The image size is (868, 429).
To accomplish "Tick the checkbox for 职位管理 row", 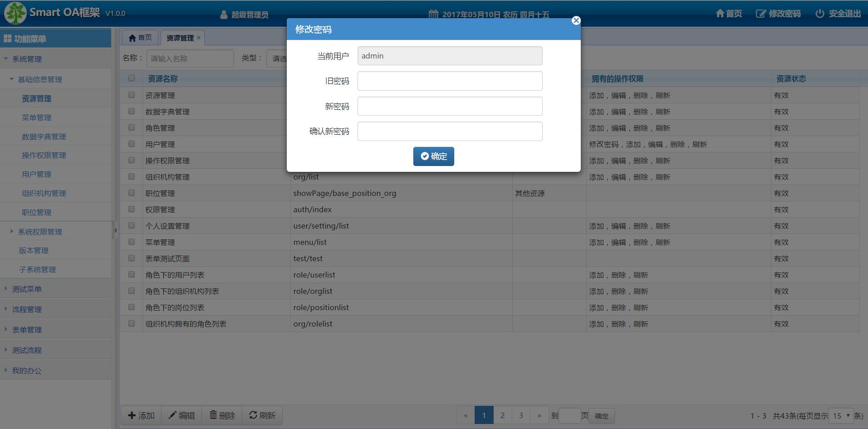I will click(132, 193).
